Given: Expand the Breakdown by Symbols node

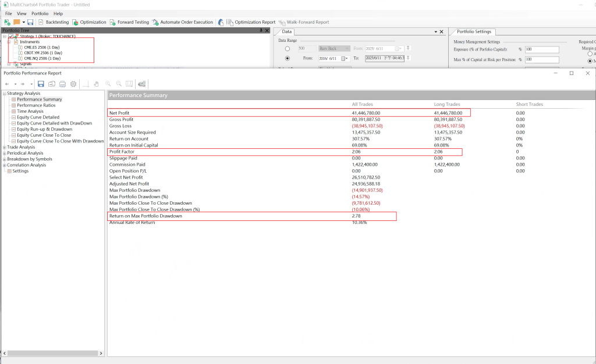Looking at the screenshot, I should (x=4, y=159).
